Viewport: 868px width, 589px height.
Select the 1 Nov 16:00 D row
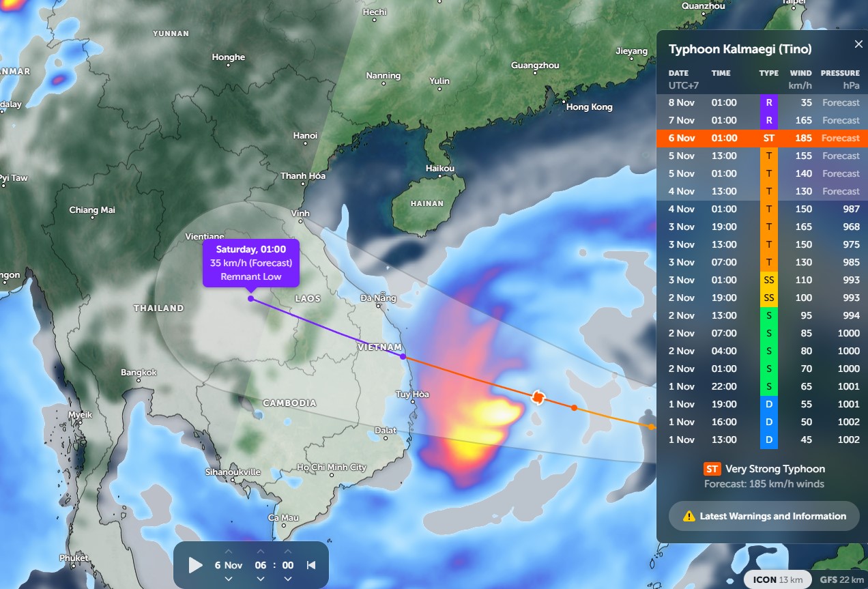(x=762, y=422)
